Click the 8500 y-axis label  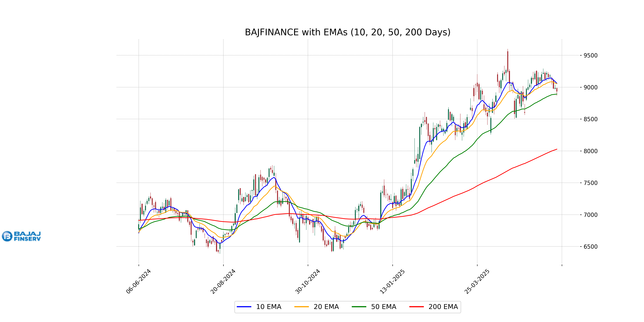[590, 119]
